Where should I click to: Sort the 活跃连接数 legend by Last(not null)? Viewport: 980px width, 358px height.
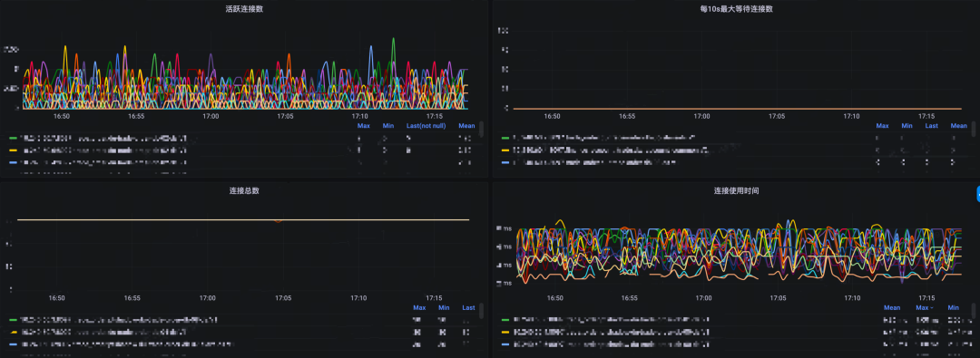[426, 126]
